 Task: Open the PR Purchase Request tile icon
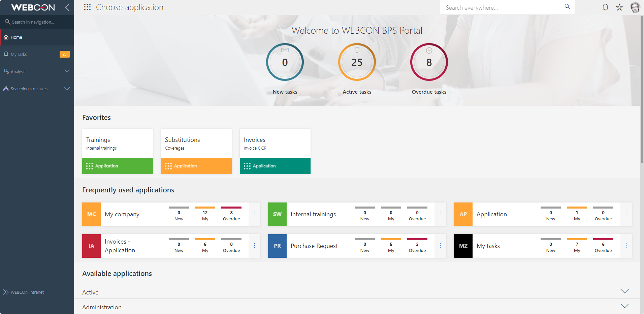coord(277,246)
